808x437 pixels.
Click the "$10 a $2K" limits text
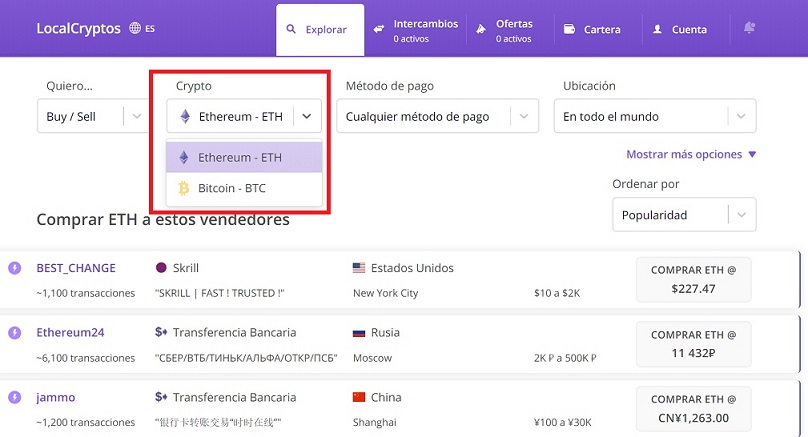(x=557, y=293)
